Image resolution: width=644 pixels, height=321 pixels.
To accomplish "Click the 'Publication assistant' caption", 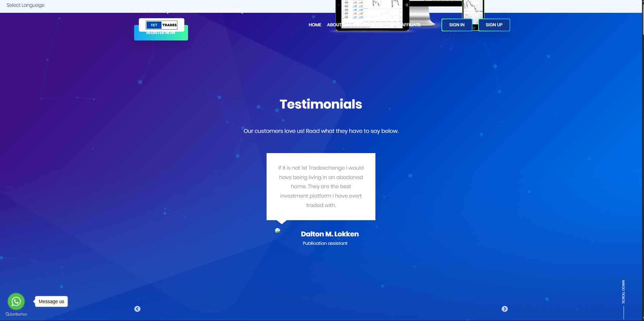I will pos(325,243).
